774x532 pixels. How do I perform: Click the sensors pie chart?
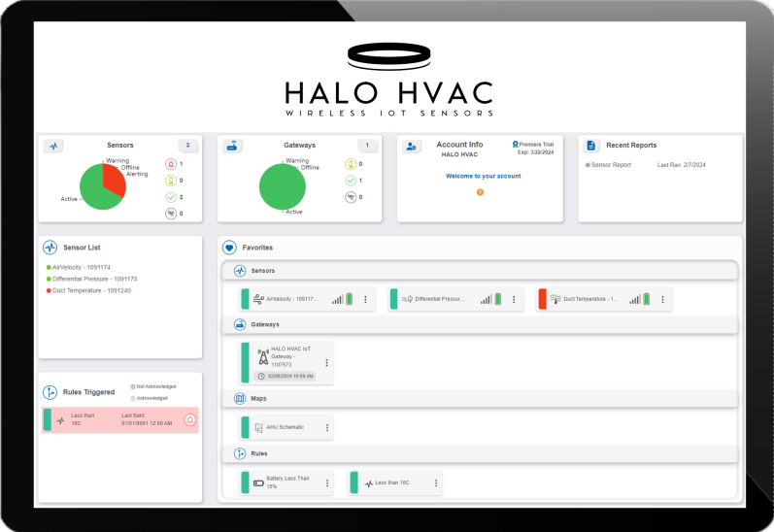(x=103, y=186)
